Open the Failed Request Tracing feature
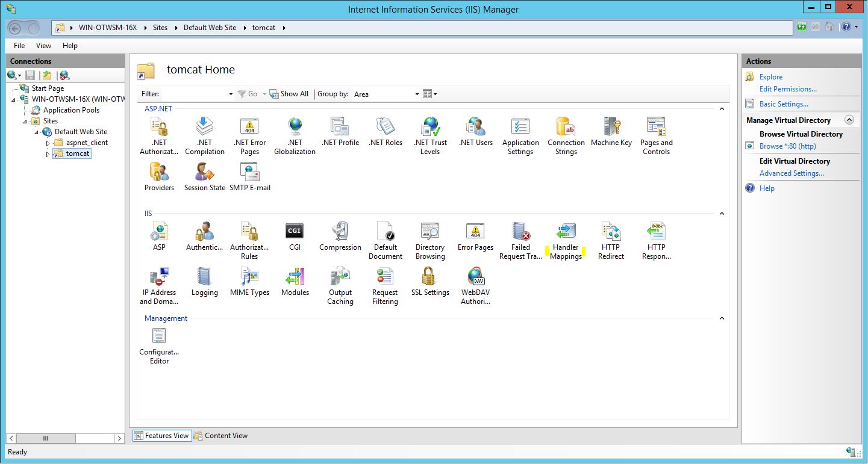 tap(520, 241)
